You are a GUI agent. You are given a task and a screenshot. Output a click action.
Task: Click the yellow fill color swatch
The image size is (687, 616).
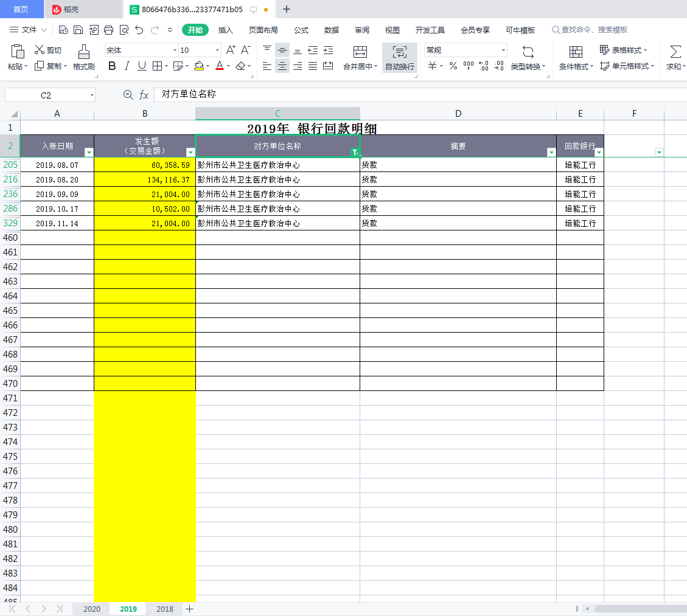pyautogui.click(x=199, y=66)
